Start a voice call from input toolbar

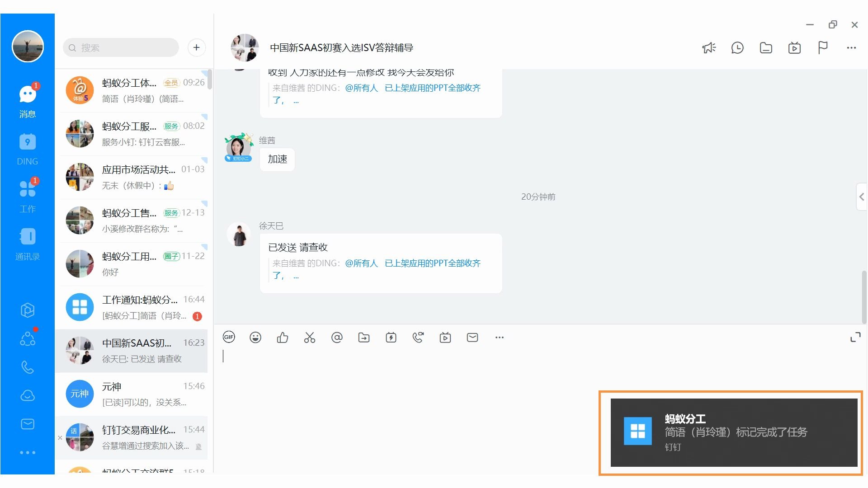(x=418, y=338)
